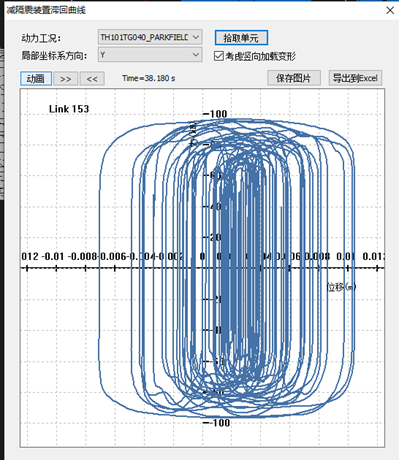Screen dimensions: 399x460
Task: Expand the 局部坐标系方向 Y combo box
Action: tap(150, 55)
